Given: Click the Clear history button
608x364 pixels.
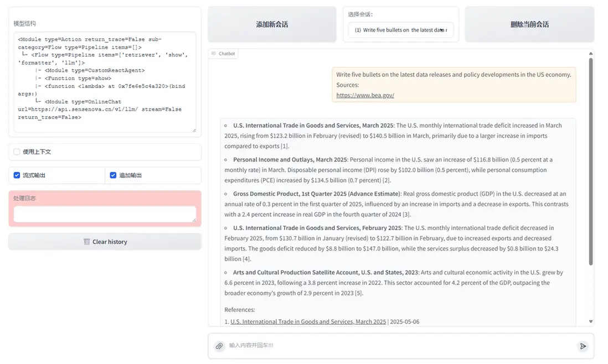Looking at the screenshot, I should 105,242.
